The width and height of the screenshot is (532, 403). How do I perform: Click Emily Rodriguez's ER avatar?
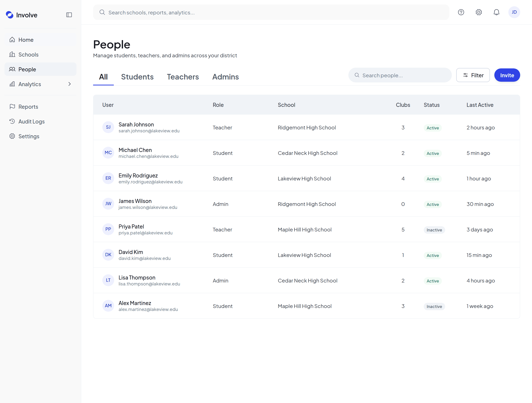pos(108,178)
